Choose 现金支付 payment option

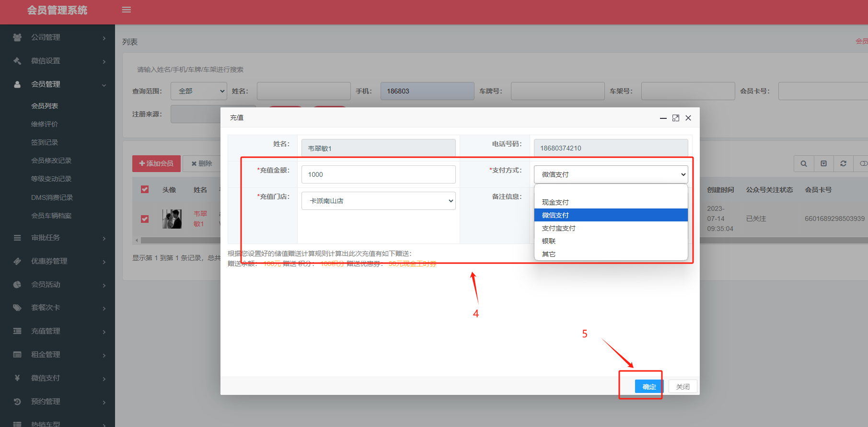(x=556, y=202)
